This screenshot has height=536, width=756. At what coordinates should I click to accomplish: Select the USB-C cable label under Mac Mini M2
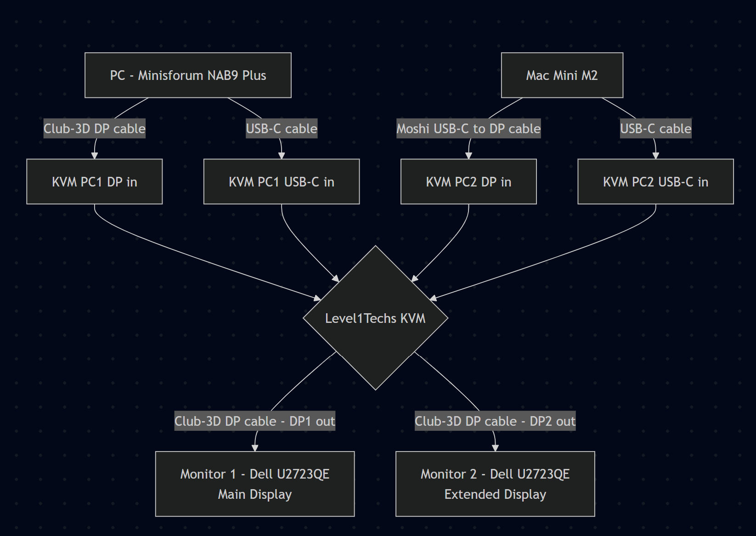pyautogui.click(x=655, y=129)
